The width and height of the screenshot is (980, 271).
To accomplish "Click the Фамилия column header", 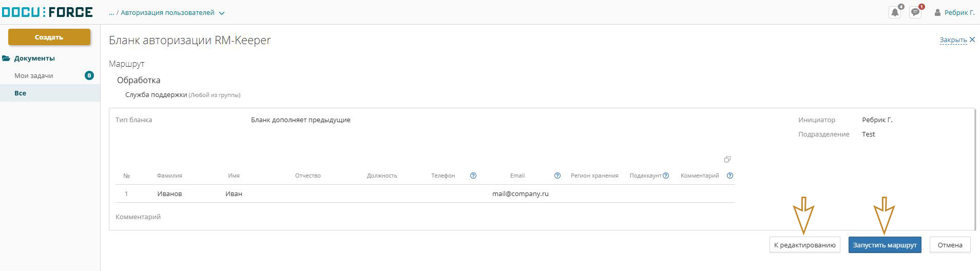I will tap(169, 176).
